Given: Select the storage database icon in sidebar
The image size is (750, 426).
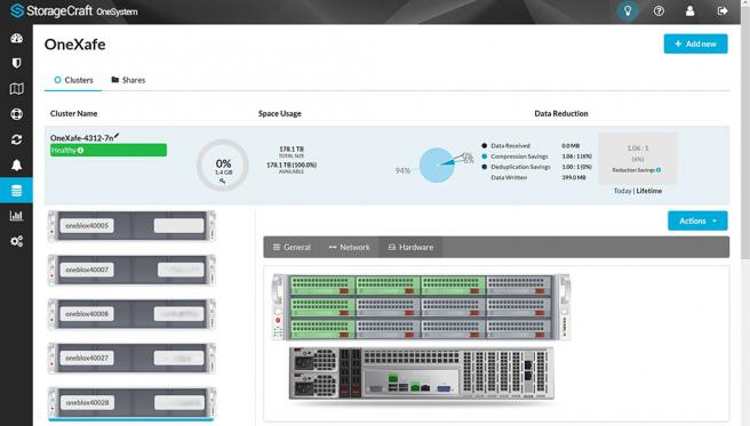Looking at the screenshot, I should tap(16, 190).
